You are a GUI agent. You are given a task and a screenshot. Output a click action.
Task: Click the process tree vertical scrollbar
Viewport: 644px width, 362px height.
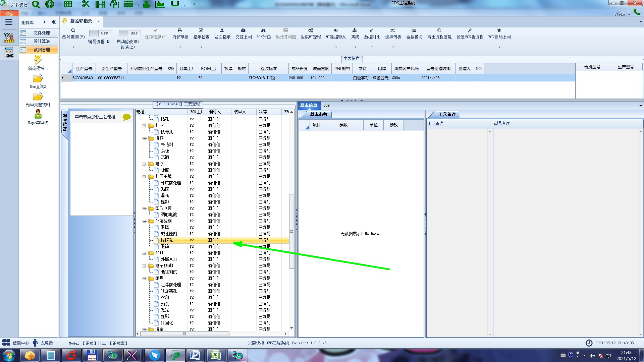(x=291, y=231)
